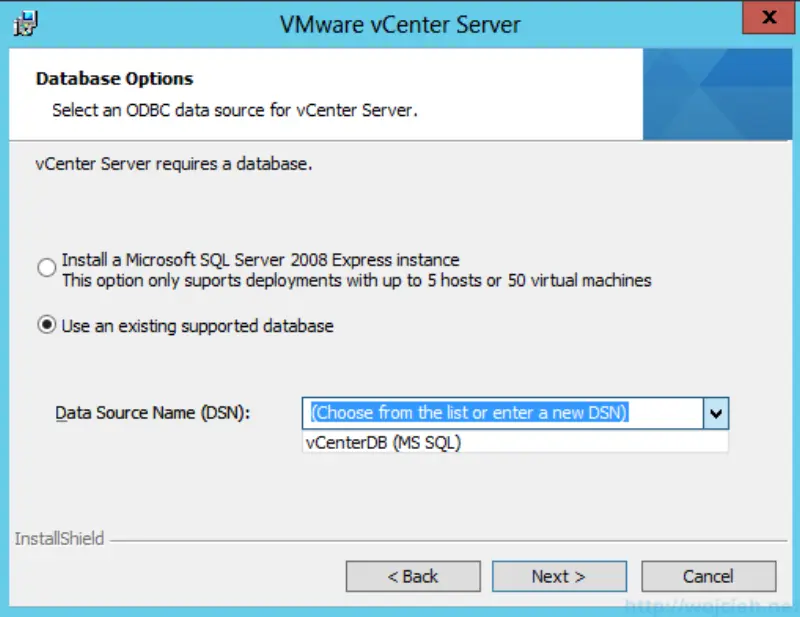Open the Data Source Name dropdown
800x617 pixels.
717,412
